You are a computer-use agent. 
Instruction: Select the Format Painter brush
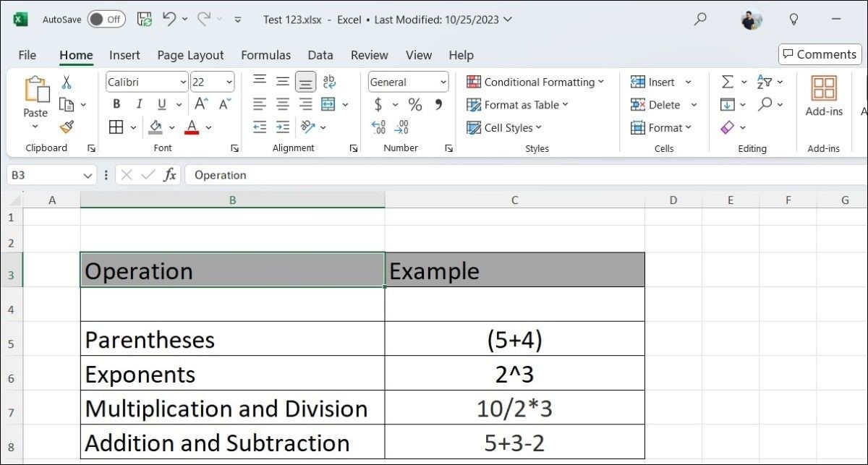pos(67,127)
